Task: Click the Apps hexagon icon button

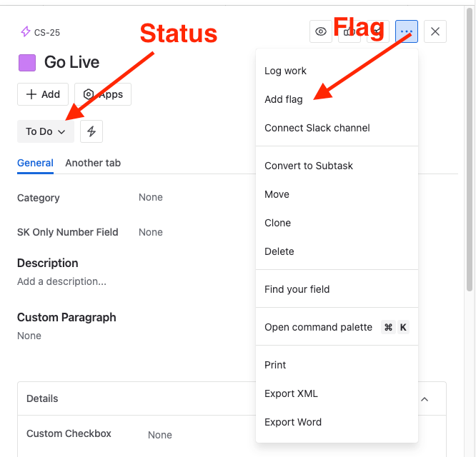Action: point(103,94)
